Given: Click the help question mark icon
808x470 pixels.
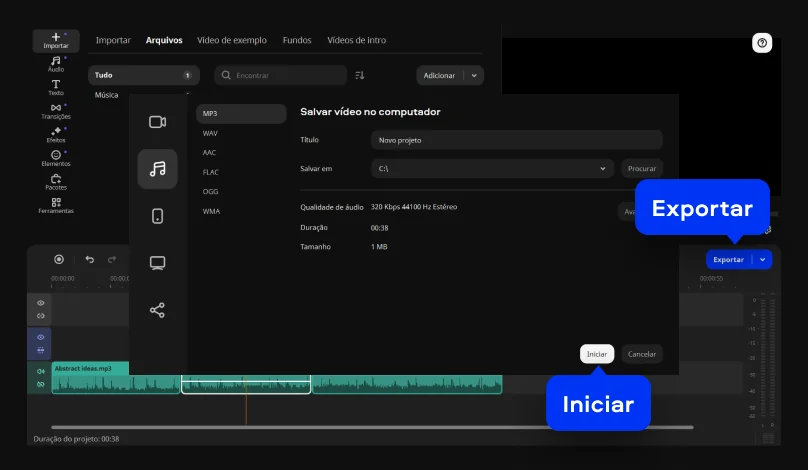Looking at the screenshot, I should click(x=762, y=43).
